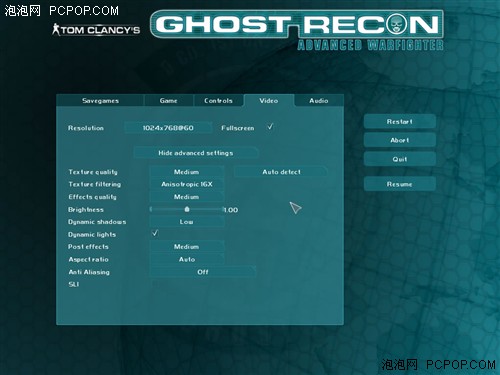Switch to the Savegames tab

100,101
